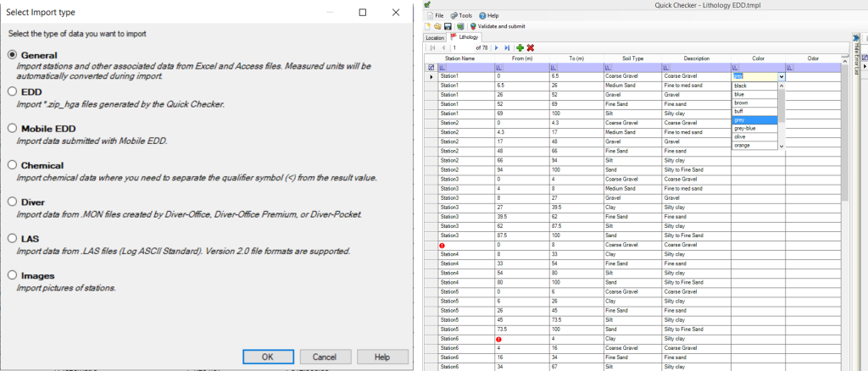The width and height of the screenshot is (868, 371).
Task: Choose the LAS import radio button
Action: coord(12,240)
